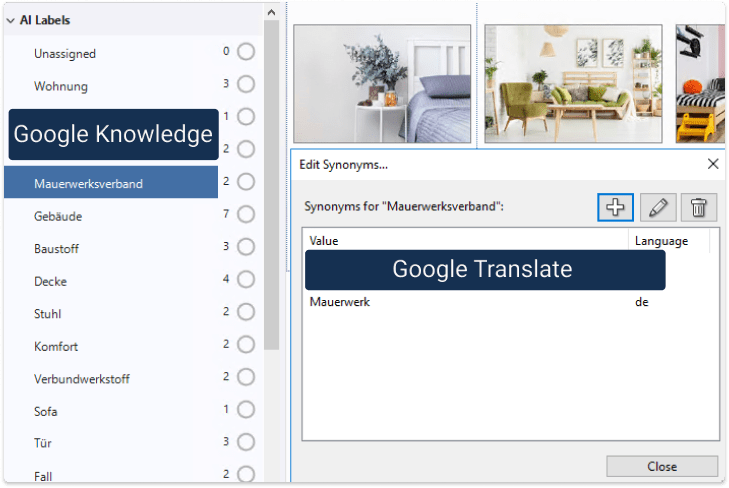Click the label panel scroll-up arrow
The height and width of the screenshot is (488, 729).
tap(272, 13)
